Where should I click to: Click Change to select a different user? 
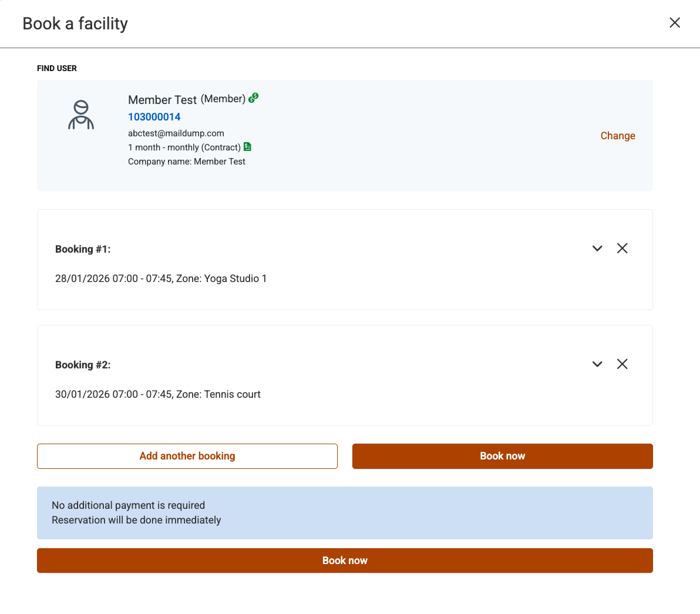(x=617, y=136)
